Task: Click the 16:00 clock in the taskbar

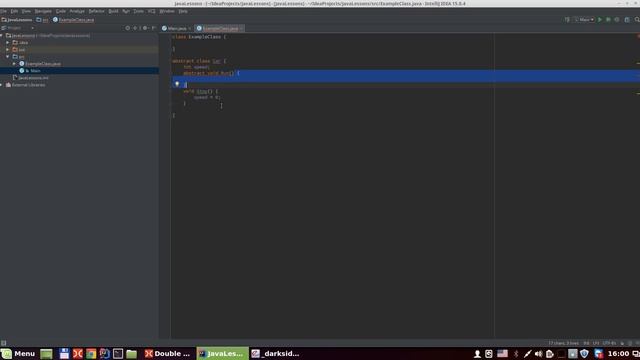Action: (x=618, y=353)
